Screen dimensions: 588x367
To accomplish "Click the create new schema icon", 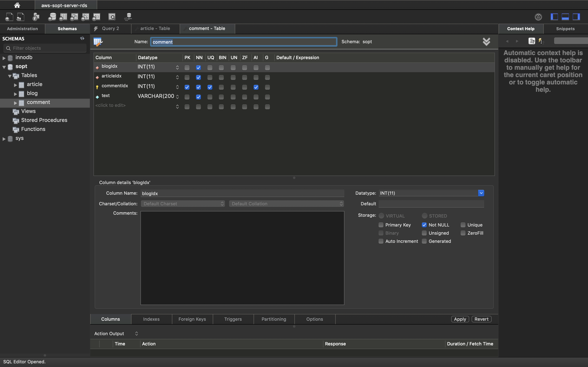I will point(52,17).
